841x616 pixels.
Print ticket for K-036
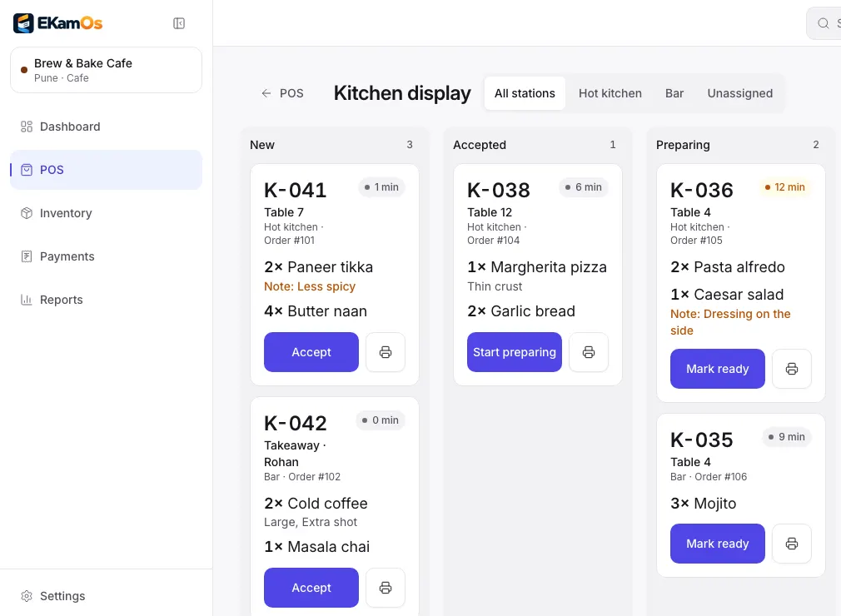click(x=792, y=369)
